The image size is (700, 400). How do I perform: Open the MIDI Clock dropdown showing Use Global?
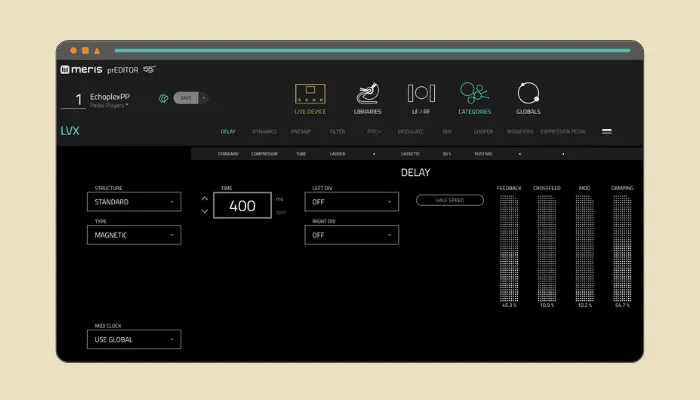point(134,339)
